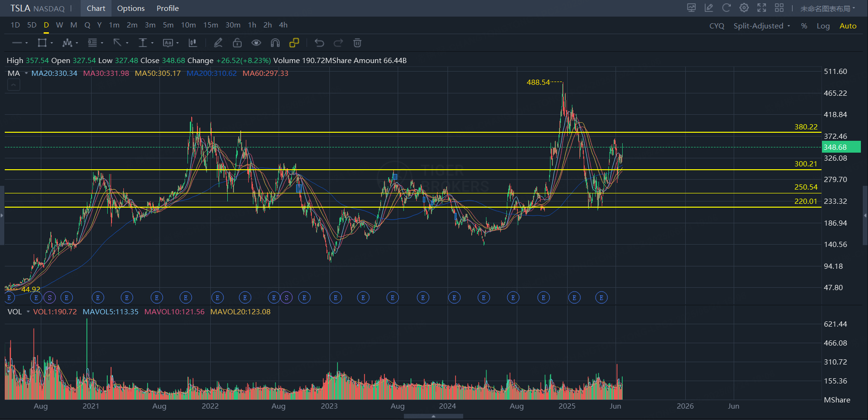The image size is (868, 420).
Task: Undo the last drawing action
Action: pos(319,43)
